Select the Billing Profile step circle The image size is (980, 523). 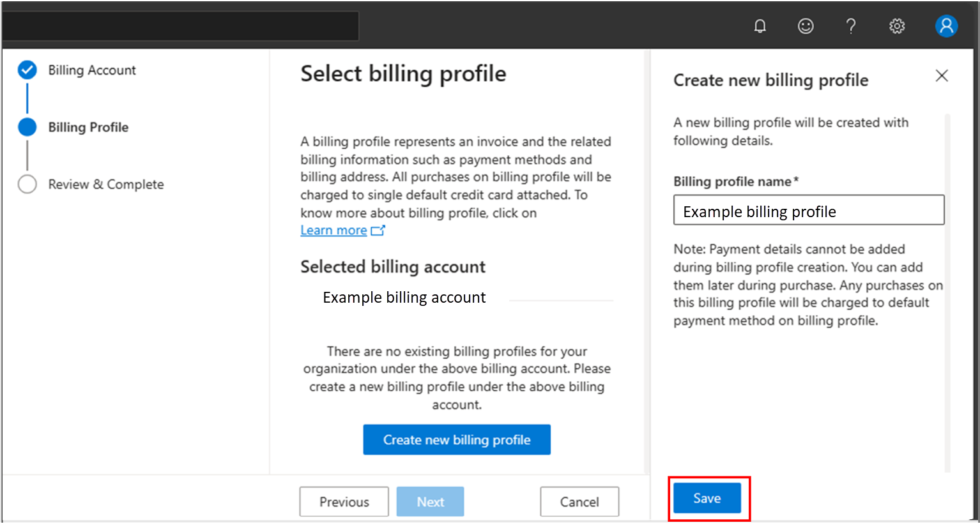(27, 127)
